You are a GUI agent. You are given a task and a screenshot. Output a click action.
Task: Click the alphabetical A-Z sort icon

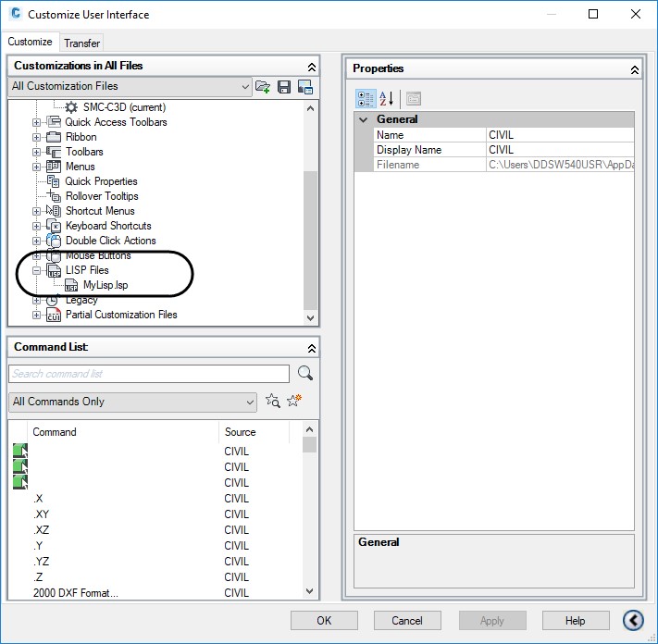[386, 99]
